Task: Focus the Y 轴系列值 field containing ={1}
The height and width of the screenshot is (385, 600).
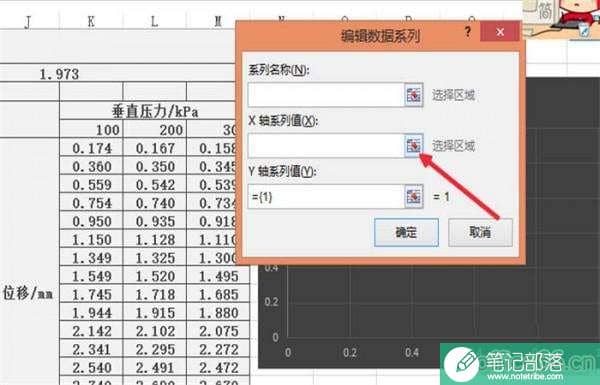Action: [326, 196]
